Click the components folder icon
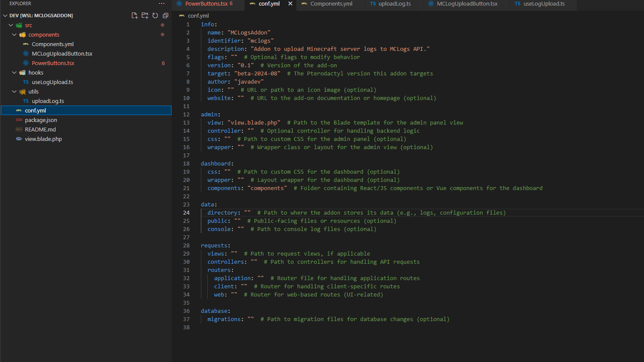 [22, 34]
